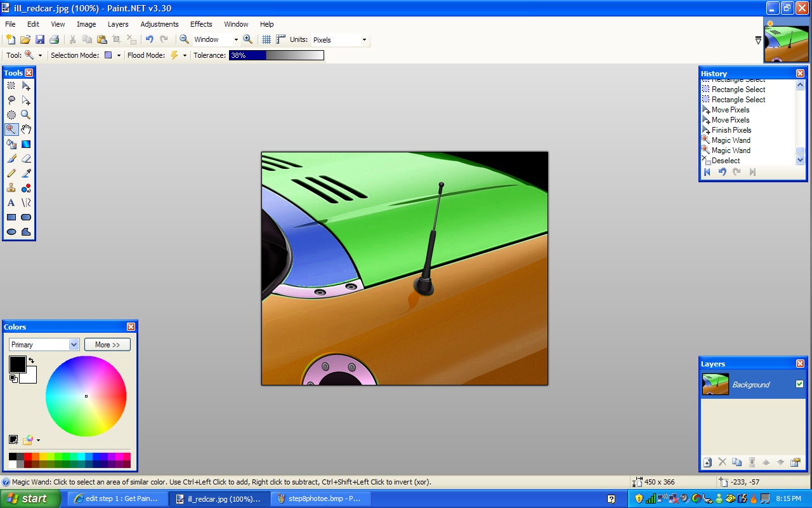Add a new layer in the Layers panel

click(x=707, y=463)
